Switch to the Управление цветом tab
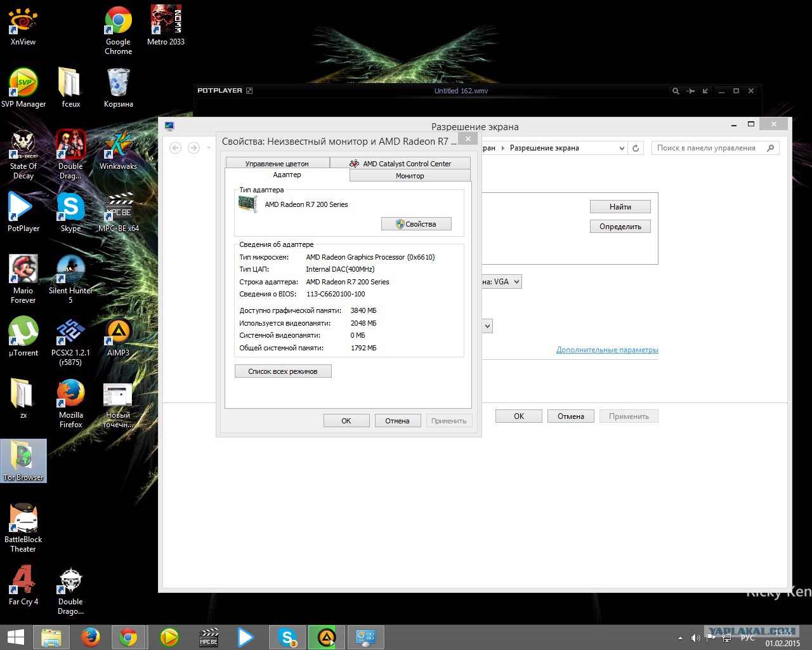Image resolution: width=812 pixels, height=650 pixels. click(x=277, y=163)
